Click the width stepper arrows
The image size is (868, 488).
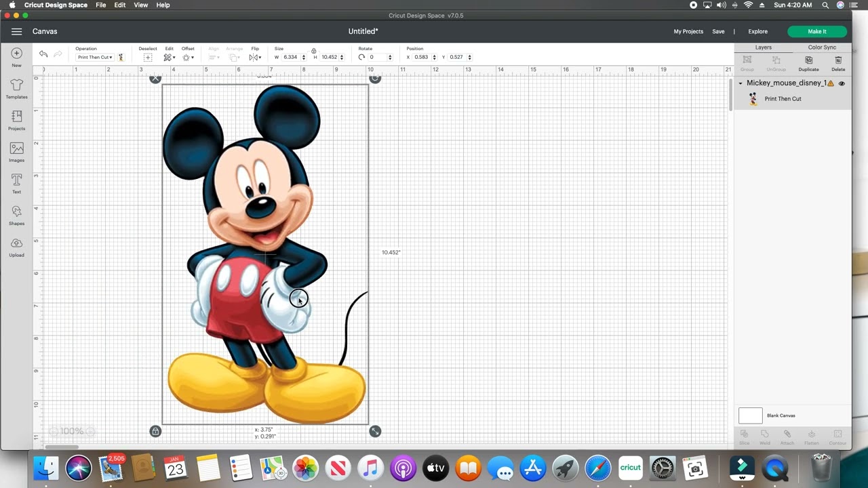304,57
